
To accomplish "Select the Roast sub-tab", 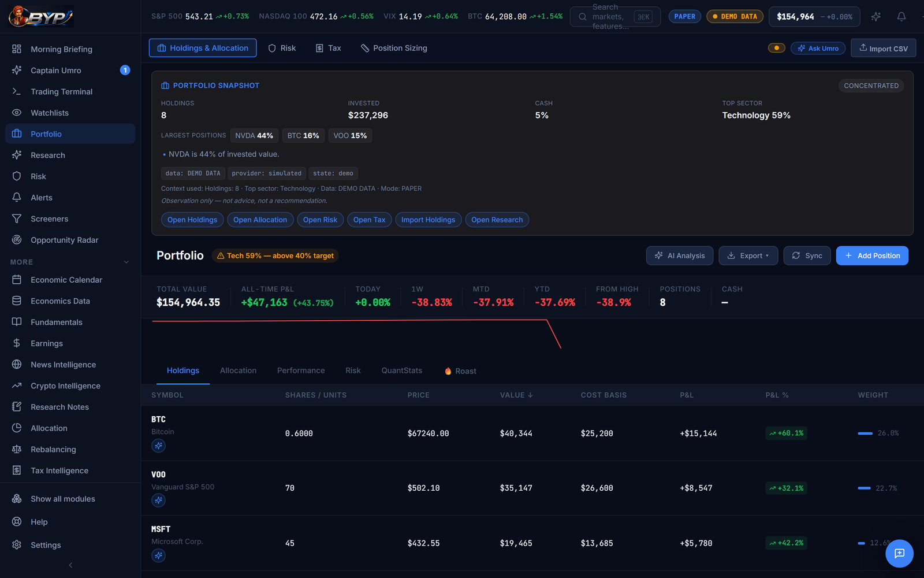I will point(460,371).
